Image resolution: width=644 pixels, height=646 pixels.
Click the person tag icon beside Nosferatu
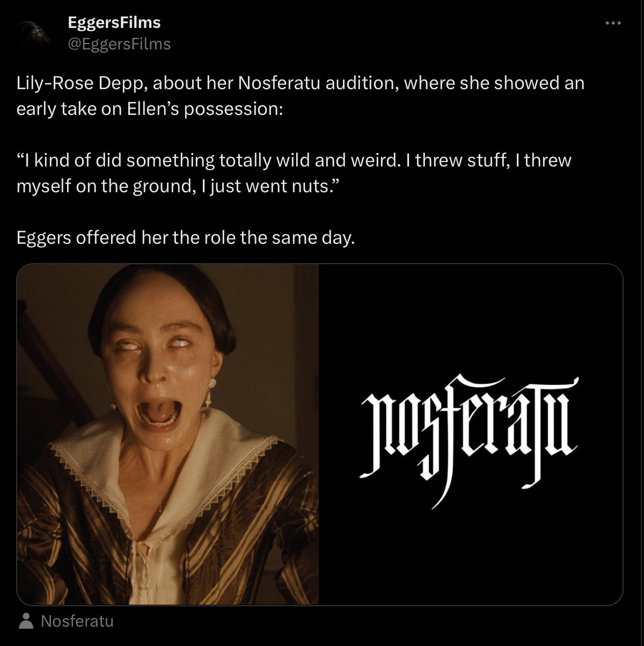[25, 621]
